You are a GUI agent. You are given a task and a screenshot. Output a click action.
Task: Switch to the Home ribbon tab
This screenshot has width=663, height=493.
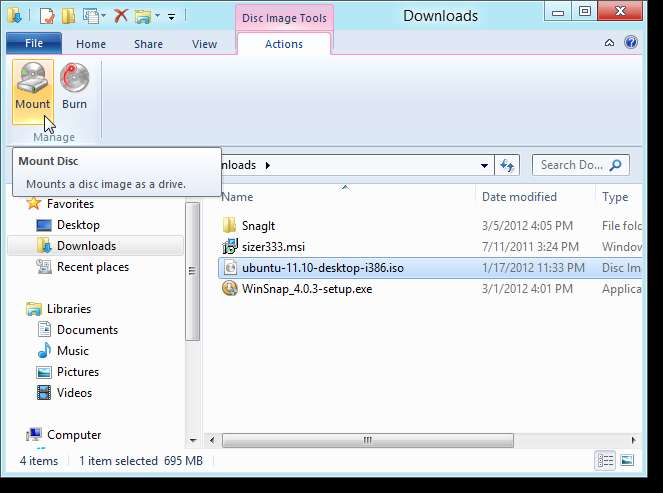point(91,44)
